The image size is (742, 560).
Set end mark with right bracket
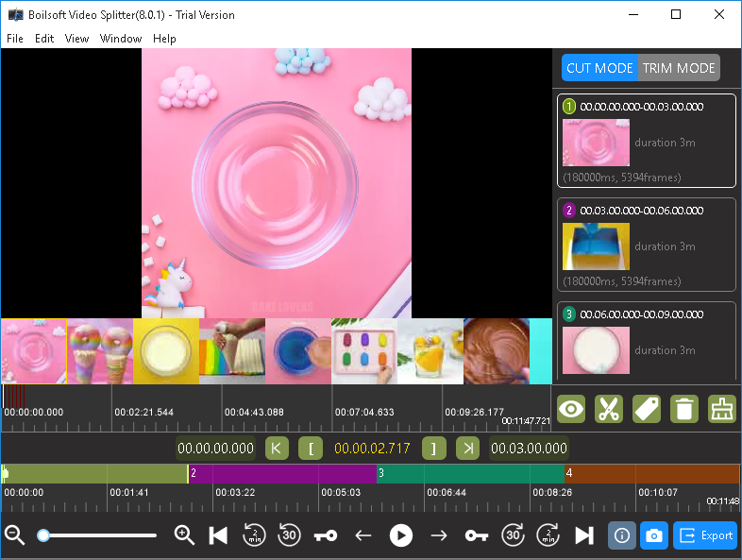tap(434, 449)
